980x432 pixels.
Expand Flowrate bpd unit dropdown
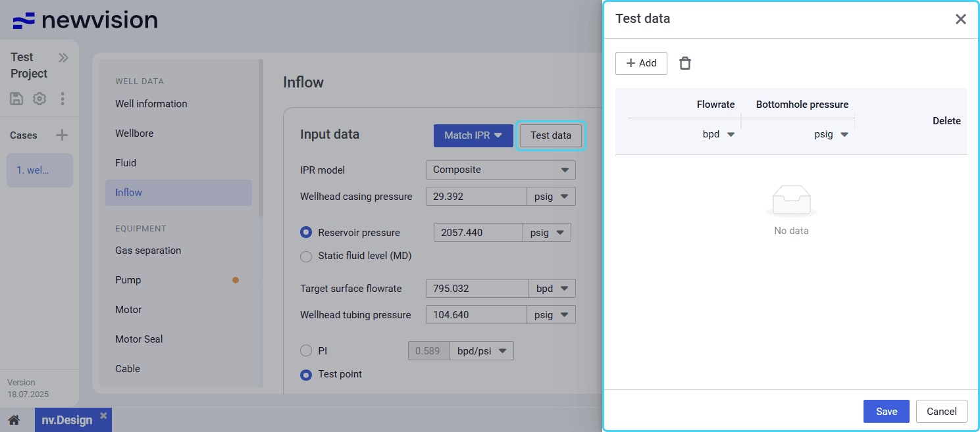pos(718,134)
